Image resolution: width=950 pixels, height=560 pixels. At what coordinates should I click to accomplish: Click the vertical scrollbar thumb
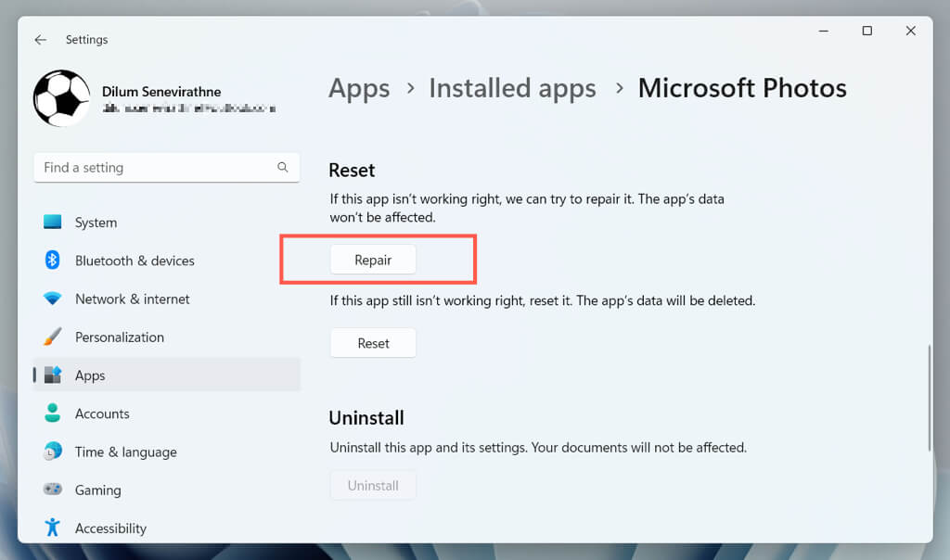(x=928, y=399)
